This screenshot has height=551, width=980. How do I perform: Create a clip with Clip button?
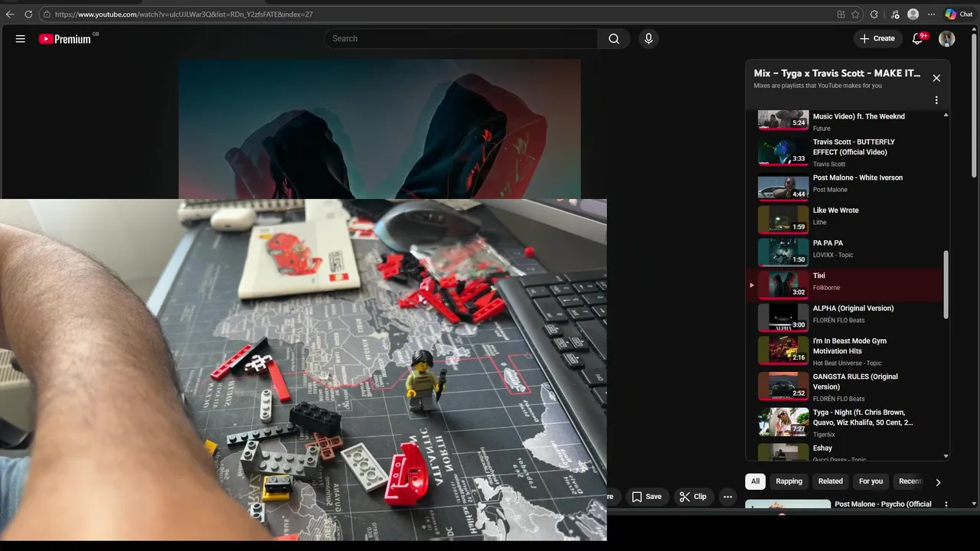point(694,497)
